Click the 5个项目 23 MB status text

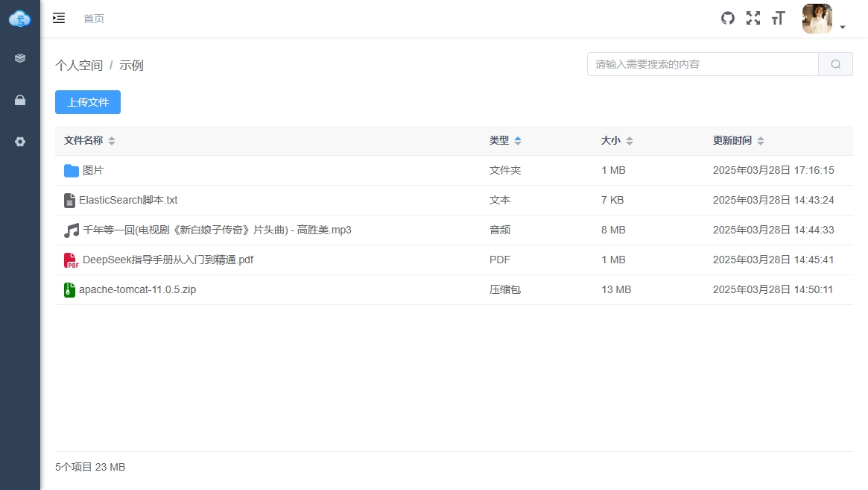tap(90, 468)
